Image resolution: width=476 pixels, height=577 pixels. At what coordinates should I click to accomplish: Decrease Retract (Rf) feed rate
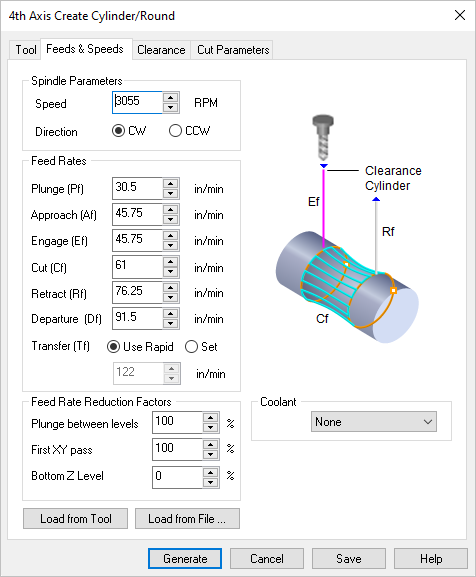[170, 298]
